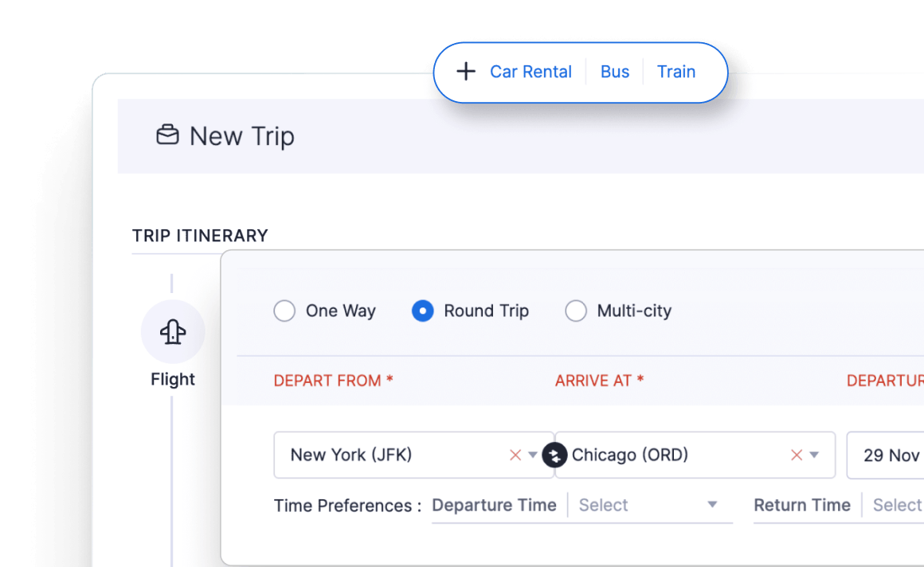Click the 29 Nov departure date field

coord(892,455)
